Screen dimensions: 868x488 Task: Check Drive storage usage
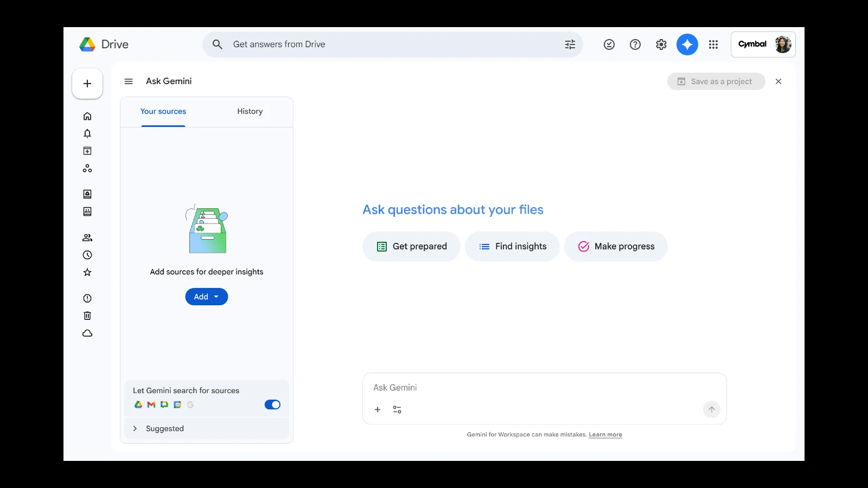tap(87, 333)
